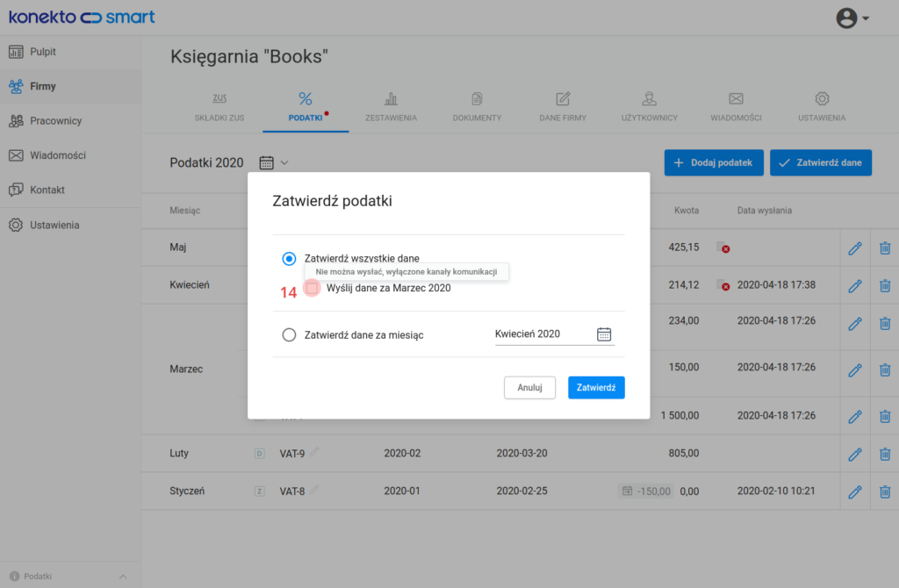This screenshot has height=588, width=899.
Task: Delete the Kwiecień tax row
Action: tap(885, 285)
